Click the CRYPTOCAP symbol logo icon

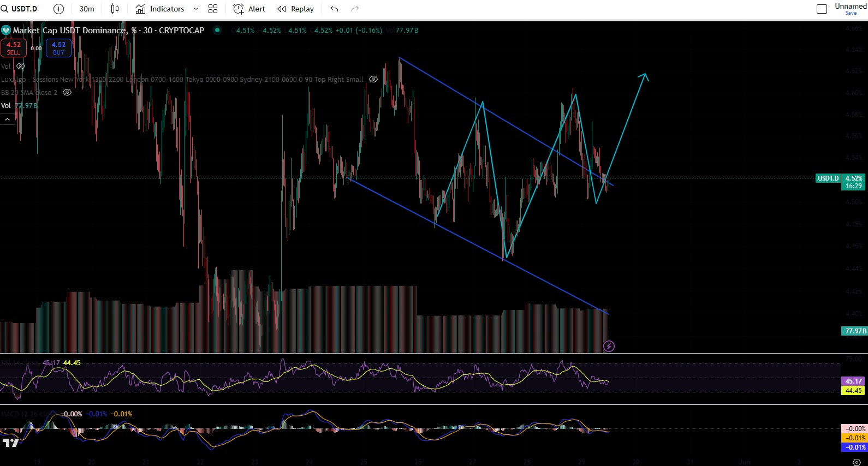(6, 31)
